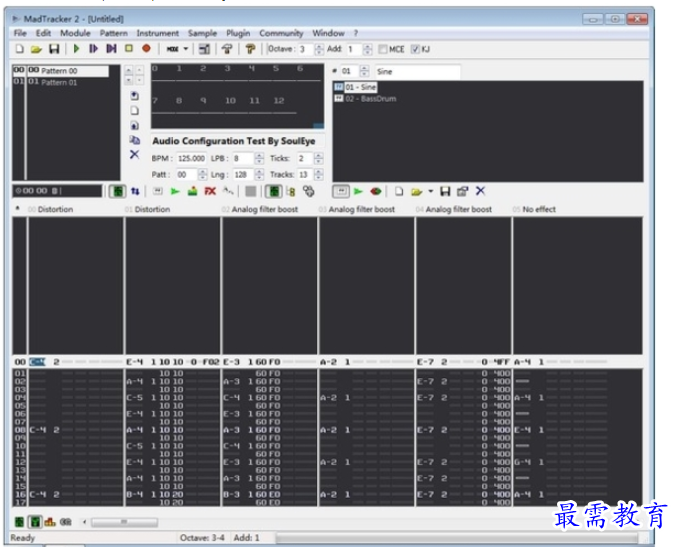Open the Community menu
The width and height of the screenshot is (676, 547).
(x=281, y=33)
